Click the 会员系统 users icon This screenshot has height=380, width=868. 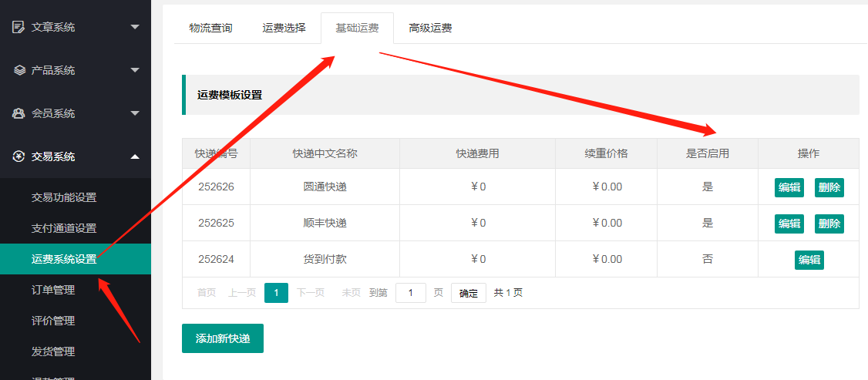pyautogui.click(x=19, y=113)
